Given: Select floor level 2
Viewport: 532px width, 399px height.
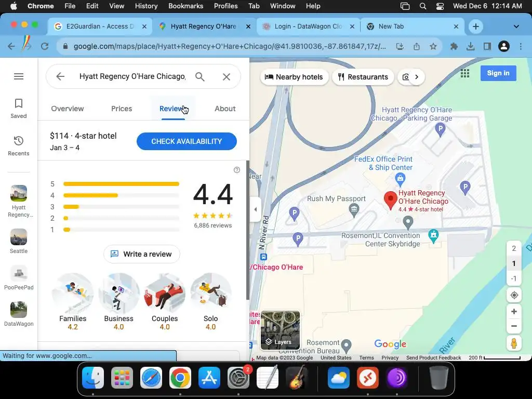Looking at the screenshot, I should click(514, 248).
